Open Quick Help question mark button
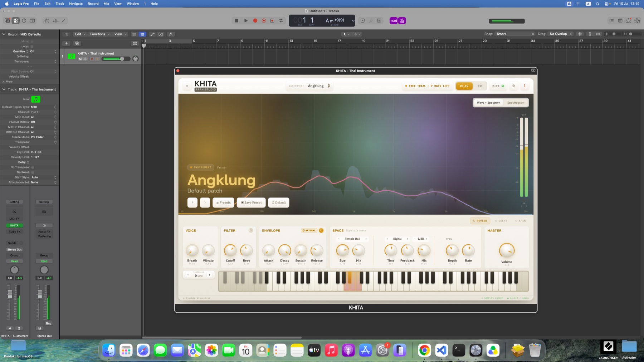 click(x=24, y=21)
